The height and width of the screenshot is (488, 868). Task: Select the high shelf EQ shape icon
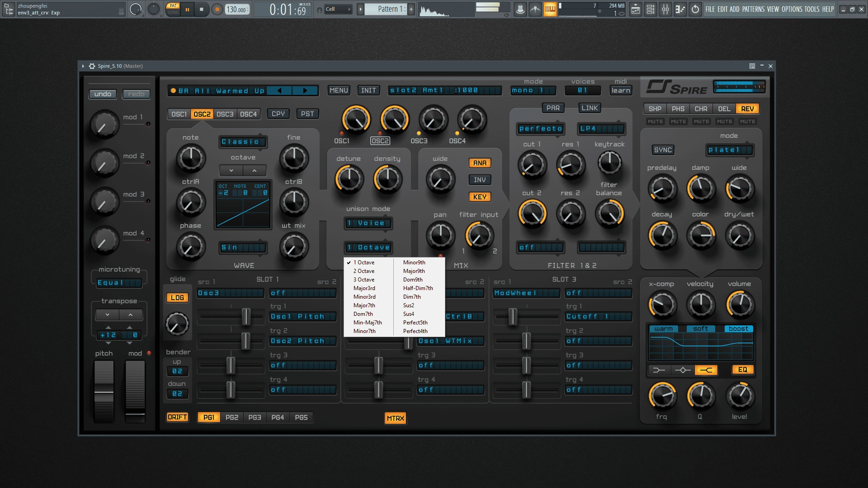[x=706, y=370]
